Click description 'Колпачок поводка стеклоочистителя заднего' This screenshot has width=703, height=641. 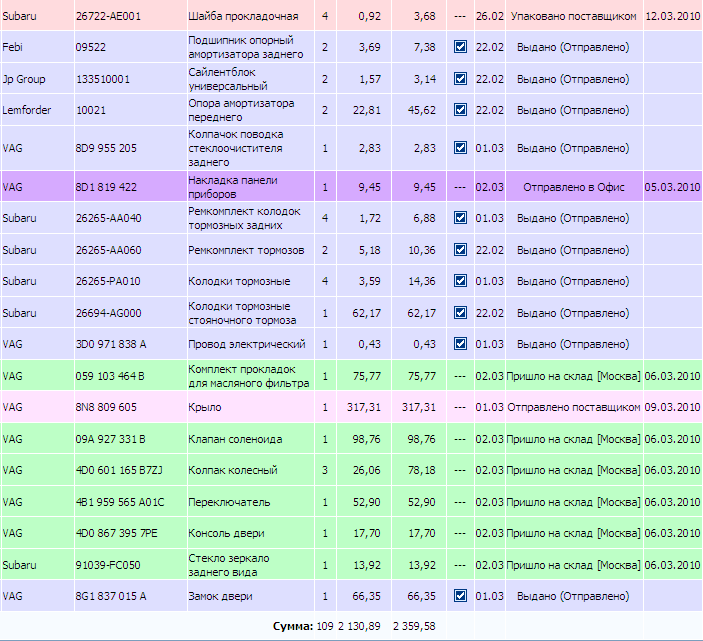point(236,148)
